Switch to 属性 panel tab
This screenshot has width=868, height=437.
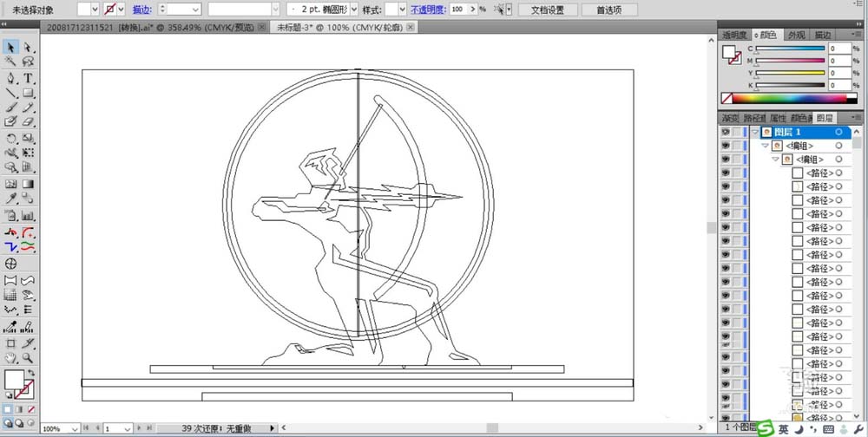point(778,118)
